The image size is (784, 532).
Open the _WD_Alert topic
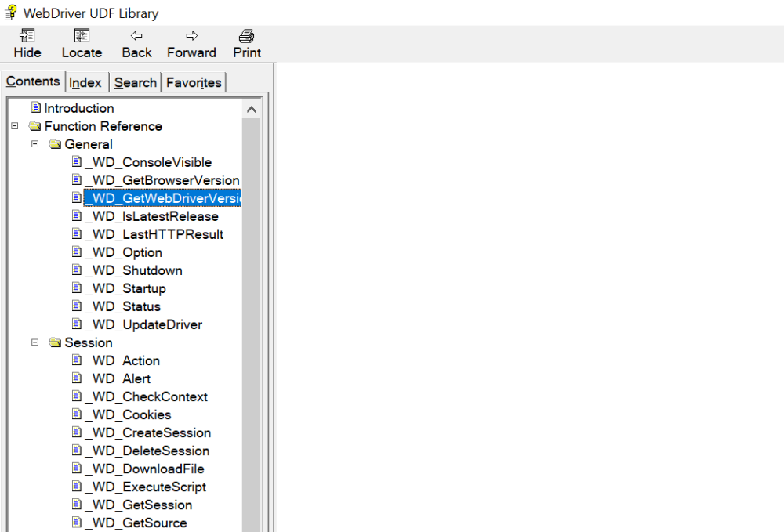tap(118, 378)
